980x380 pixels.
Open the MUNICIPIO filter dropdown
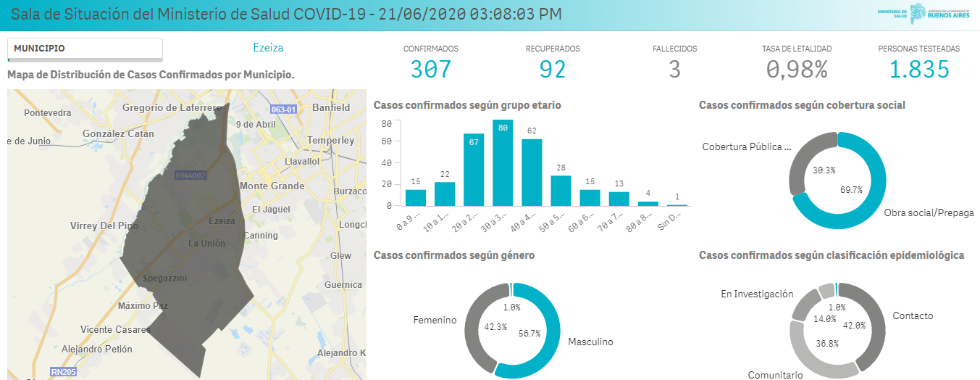coord(85,49)
